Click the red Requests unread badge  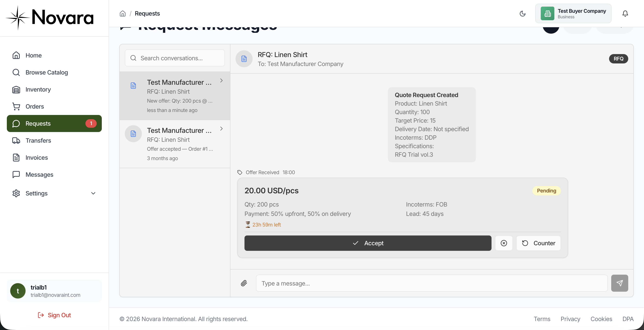(91, 123)
